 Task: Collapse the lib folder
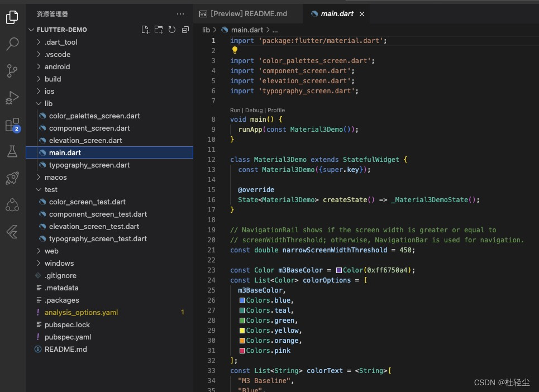coord(49,103)
